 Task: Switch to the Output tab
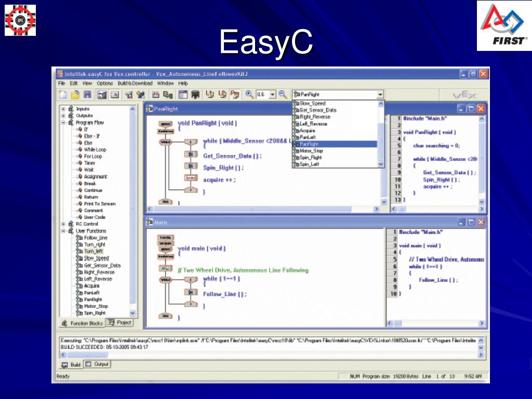[97, 364]
